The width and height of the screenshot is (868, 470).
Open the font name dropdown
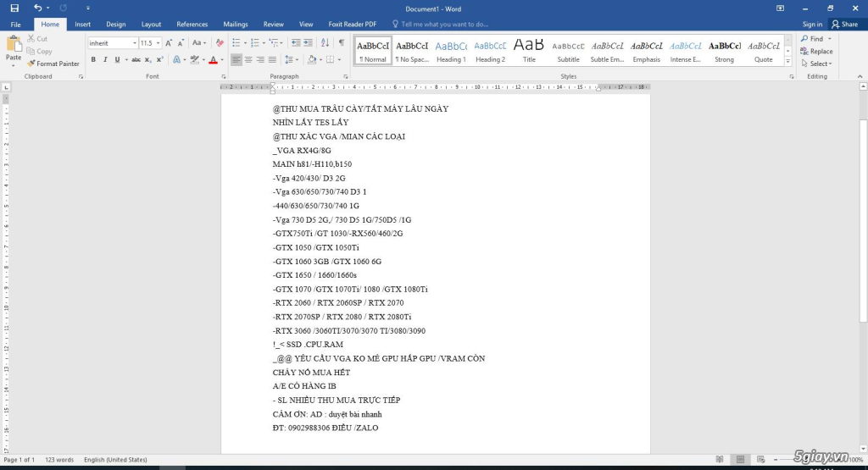134,43
